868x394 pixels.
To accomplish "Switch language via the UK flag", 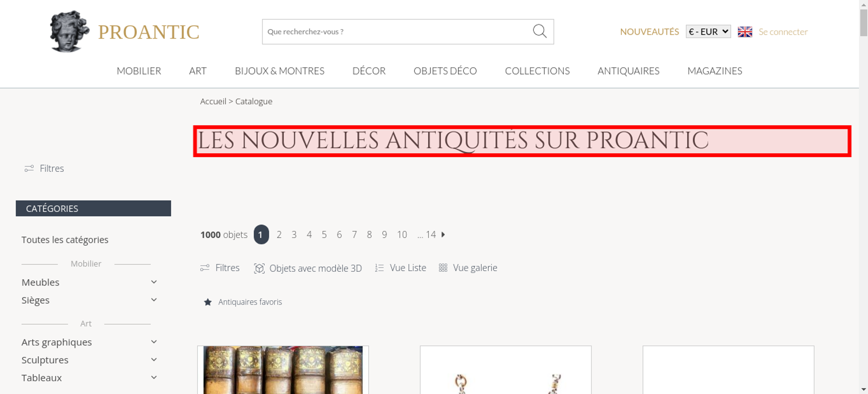I will point(745,32).
